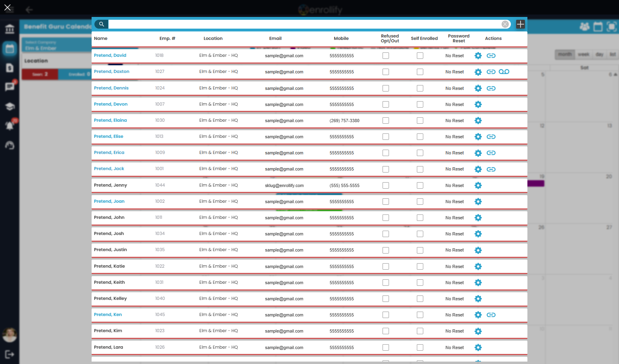
Task: Click the Mobile column header
Action: point(341,39)
